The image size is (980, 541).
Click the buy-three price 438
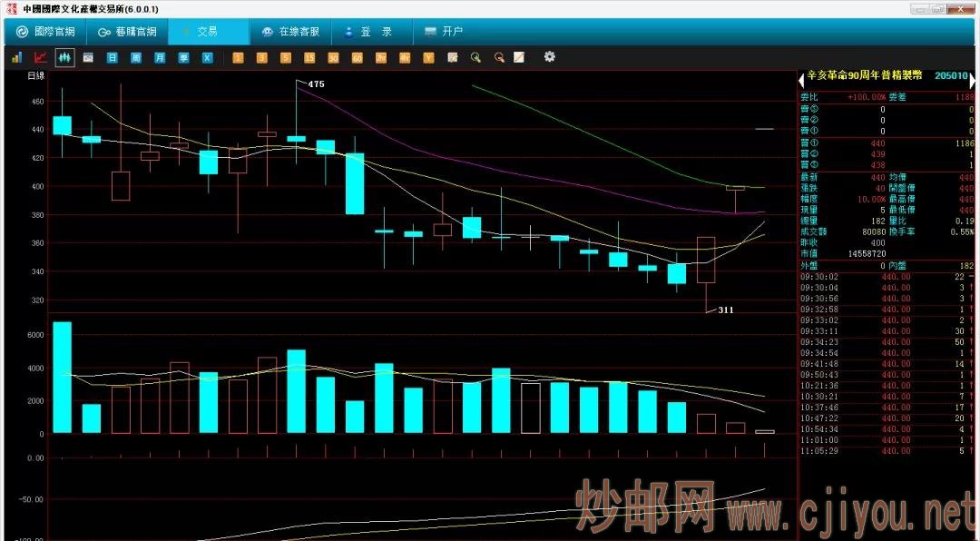pos(878,165)
